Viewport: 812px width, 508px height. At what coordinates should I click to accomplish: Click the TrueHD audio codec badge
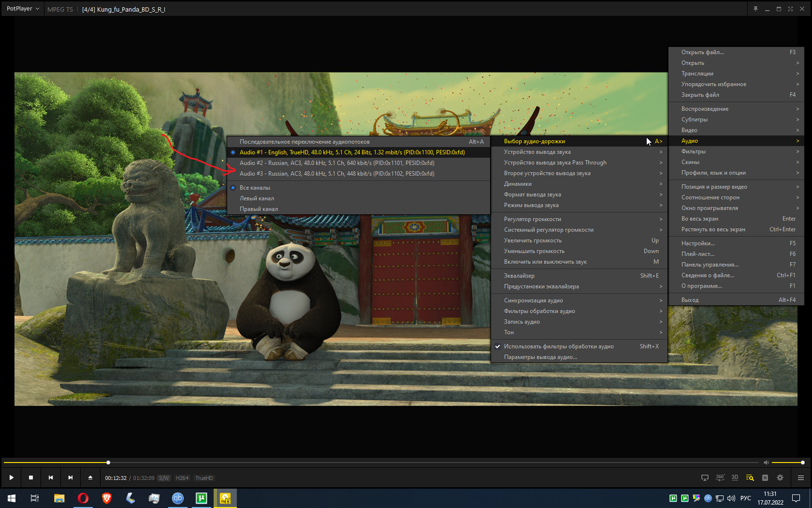click(204, 478)
